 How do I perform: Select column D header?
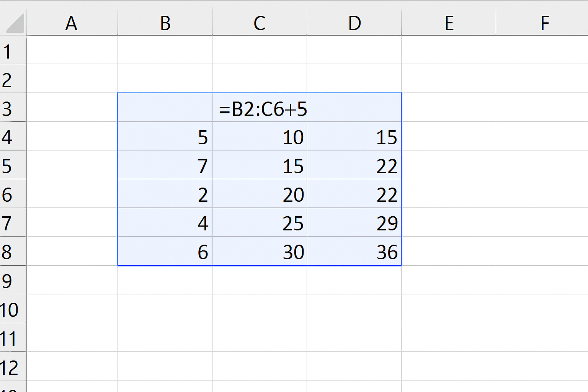(354, 23)
